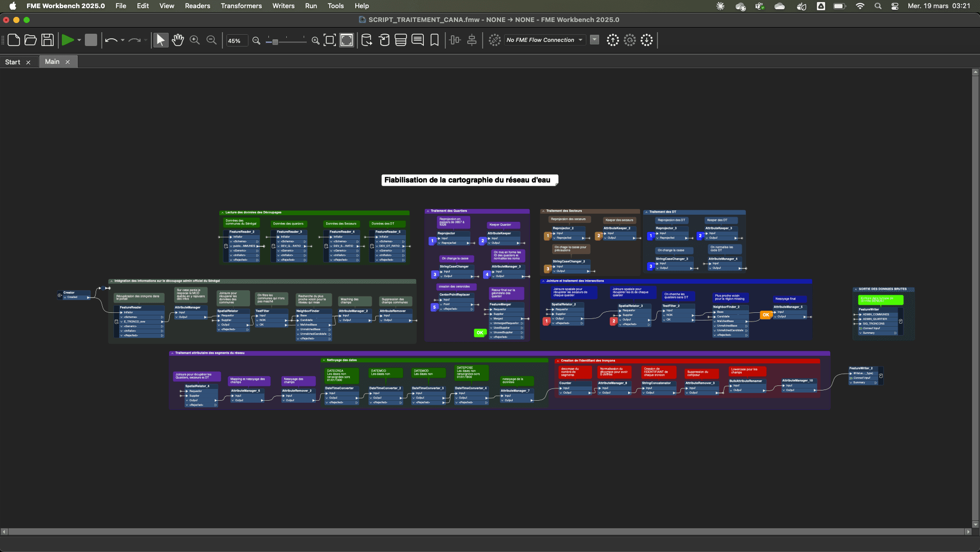Open the Tools menu
This screenshot has height=552, width=980.
pyautogui.click(x=335, y=6)
